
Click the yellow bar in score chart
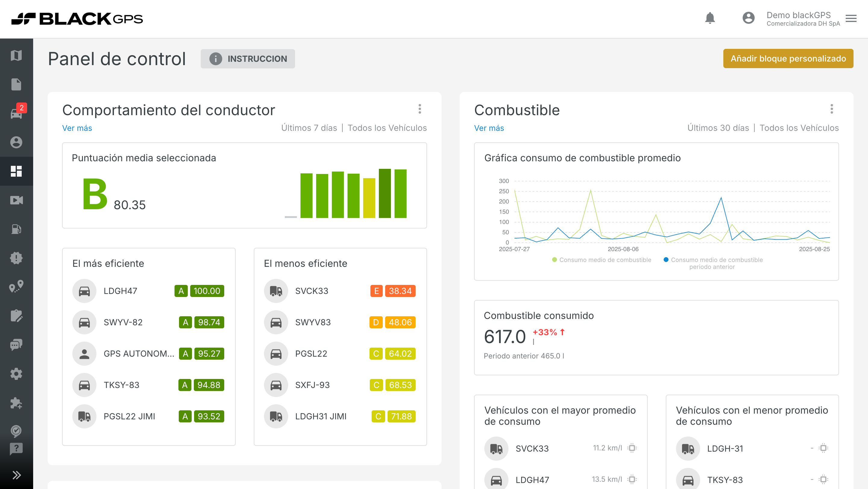point(369,198)
